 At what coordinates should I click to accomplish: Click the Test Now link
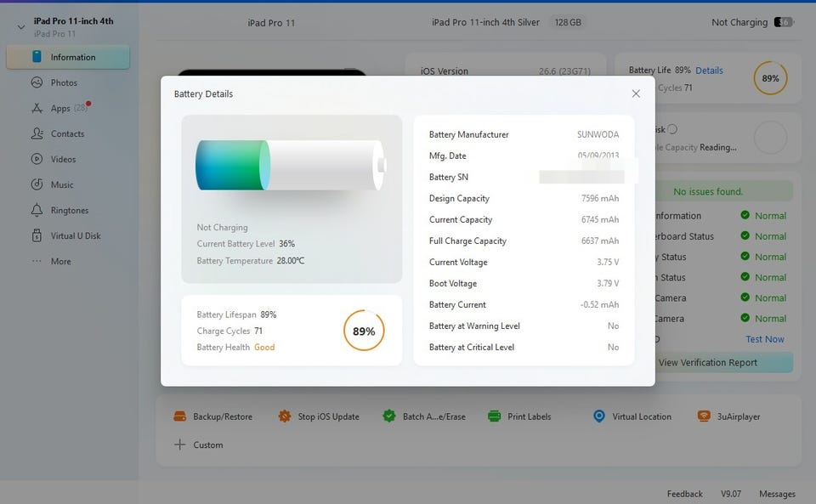click(764, 339)
